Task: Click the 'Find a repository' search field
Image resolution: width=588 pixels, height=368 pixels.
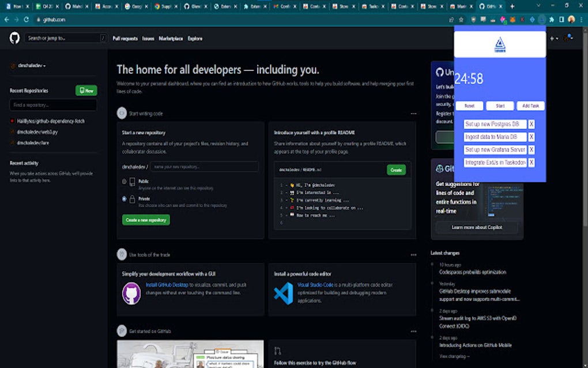Action: [54, 105]
